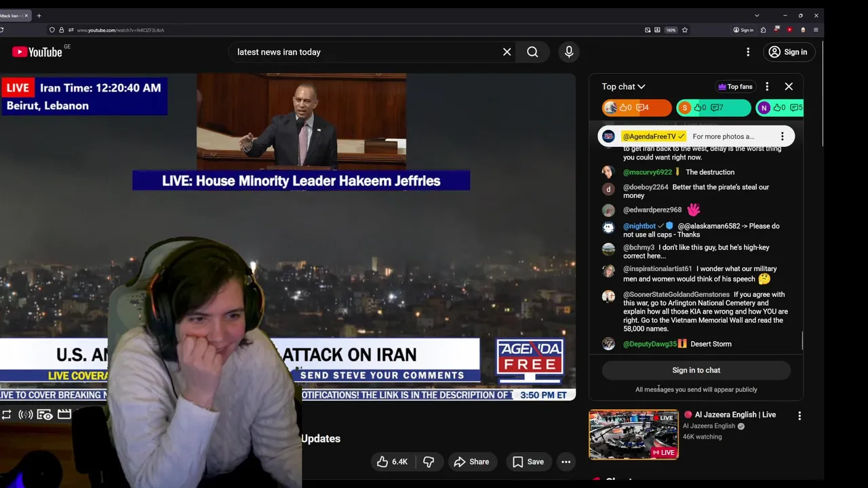
Task: Open the permissions icon beside the padlock
Action: click(70, 30)
